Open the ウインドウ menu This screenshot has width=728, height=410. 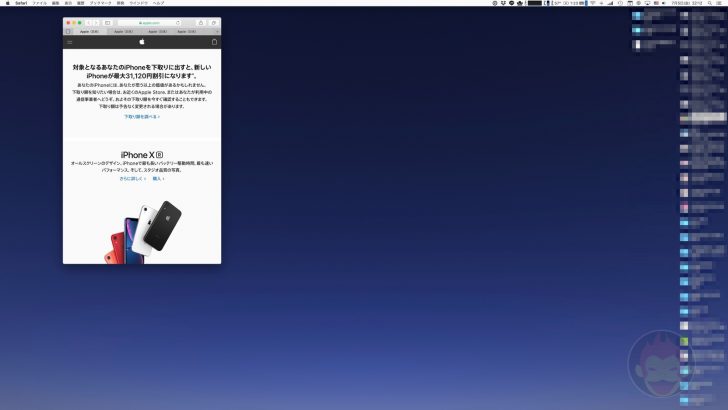click(138, 3)
